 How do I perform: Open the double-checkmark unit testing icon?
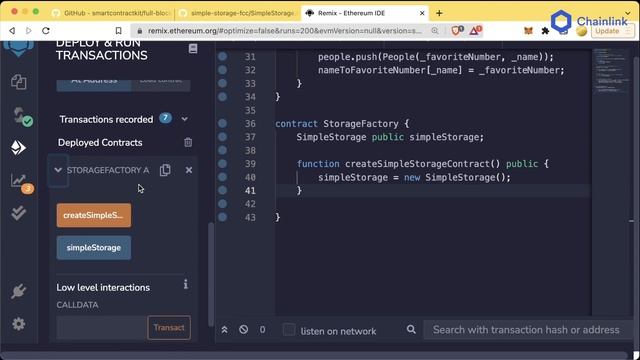click(18, 213)
